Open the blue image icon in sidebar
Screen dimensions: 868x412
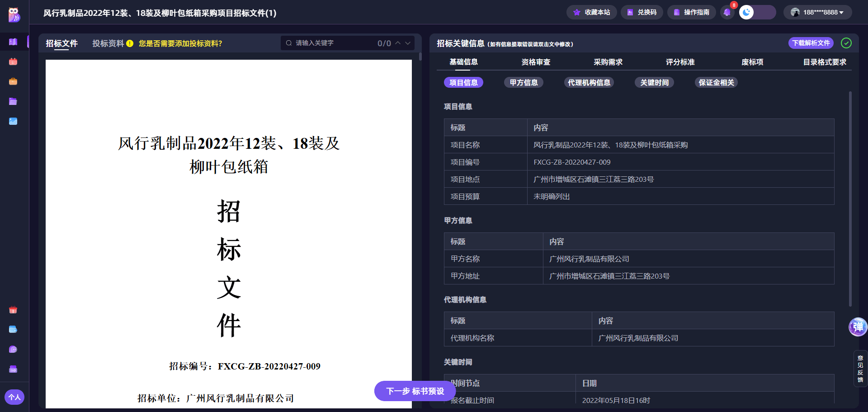point(13,121)
